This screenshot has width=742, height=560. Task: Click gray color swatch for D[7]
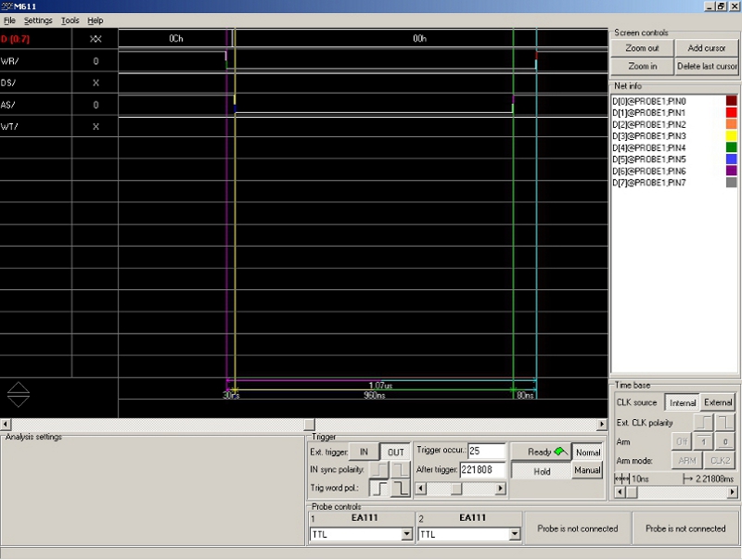(731, 182)
